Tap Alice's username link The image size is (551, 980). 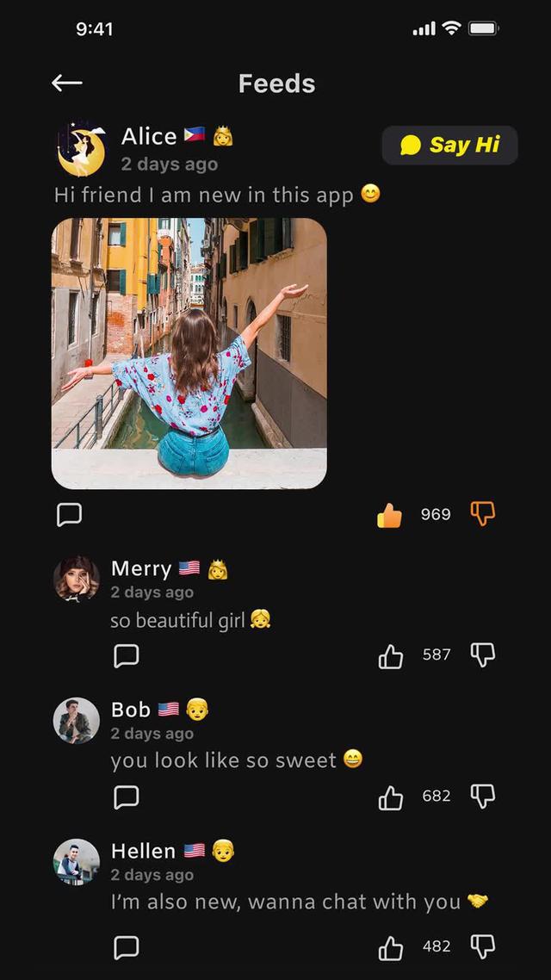pos(149,136)
